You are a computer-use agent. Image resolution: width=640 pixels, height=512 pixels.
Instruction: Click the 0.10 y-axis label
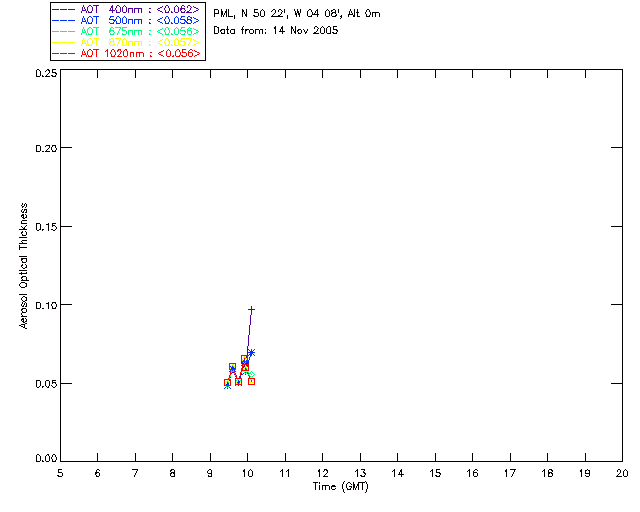tap(46, 305)
